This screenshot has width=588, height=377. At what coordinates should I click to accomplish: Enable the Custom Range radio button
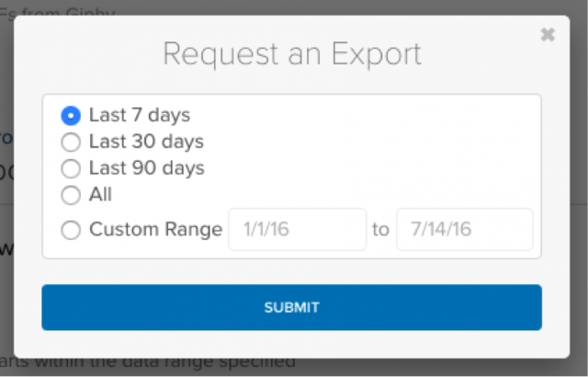coord(71,230)
